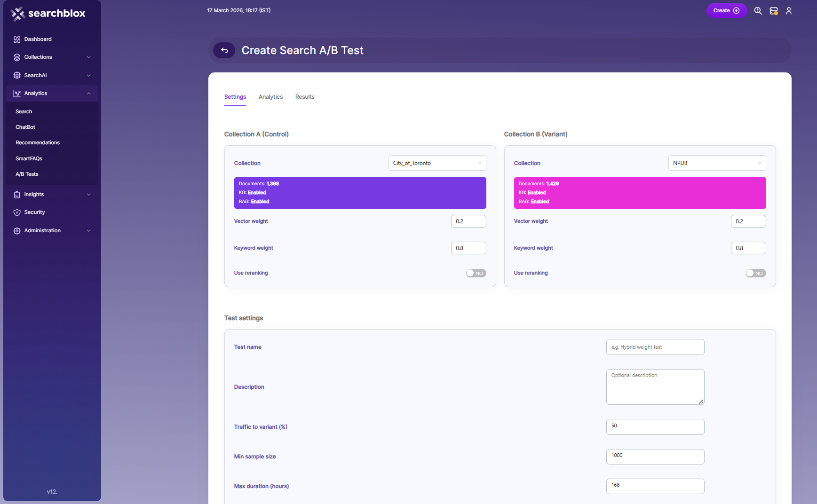The height and width of the screenshot is (504, 817).
Task: Expand the Administration menu chevron
Action: 88,231
